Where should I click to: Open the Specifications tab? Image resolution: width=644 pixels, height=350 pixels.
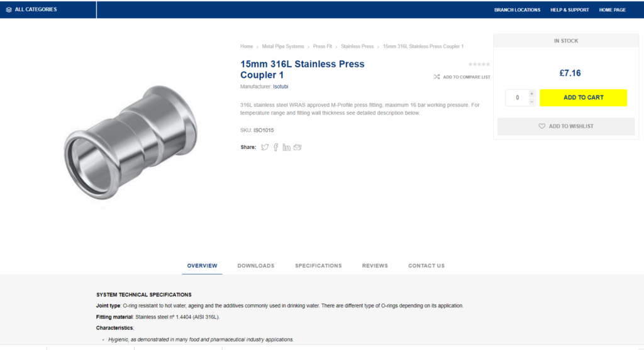318,266
